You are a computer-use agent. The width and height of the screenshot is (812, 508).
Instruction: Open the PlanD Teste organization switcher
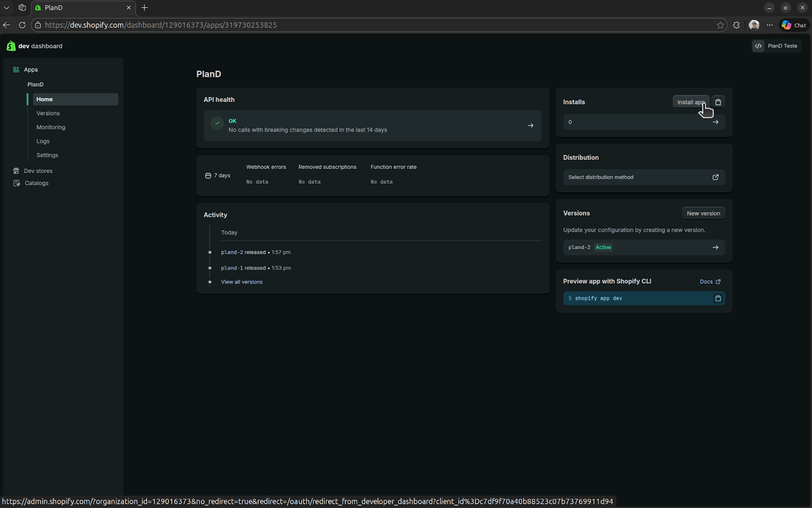pyautogui.click(x=776, y=46)
